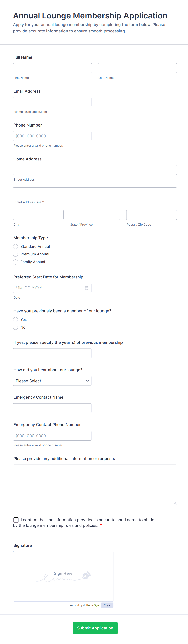Screen dimensions: 188x644
Task: Click the Emergency Contact Name field
Action: tap(52, 408)
